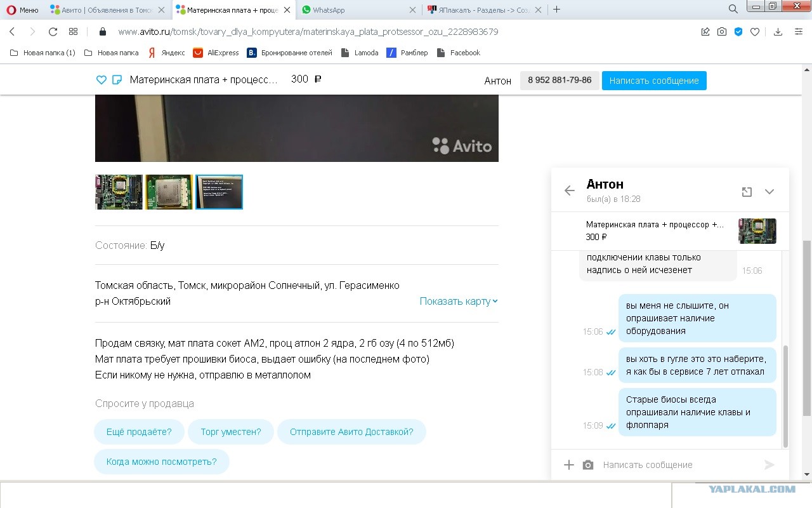Open the AliExpress bookmark
The width and height of the screenshot is (812, 508).
pos(216,53)
